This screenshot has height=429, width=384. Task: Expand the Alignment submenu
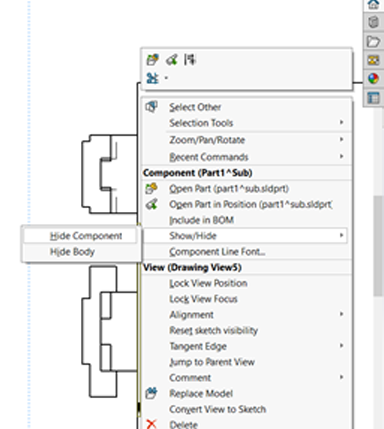[247, 314]
